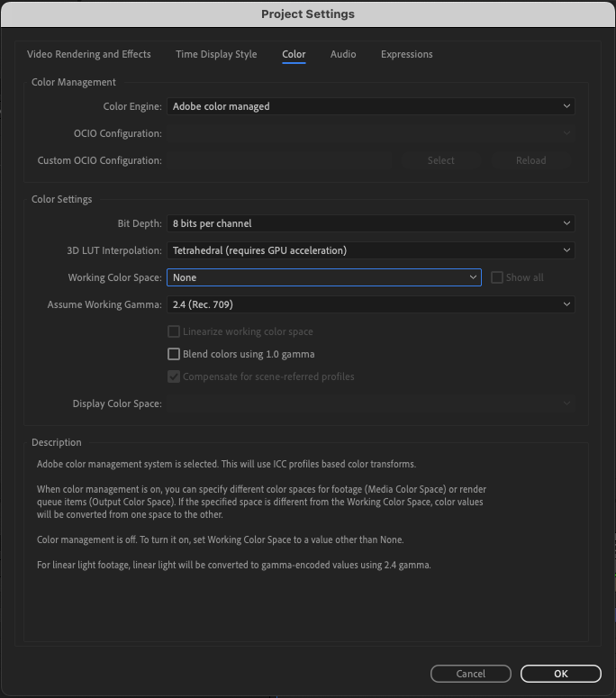Viewport: 616px width, 698px height.
Task: Select the Color tab
Action: click(x=294, y=54)
